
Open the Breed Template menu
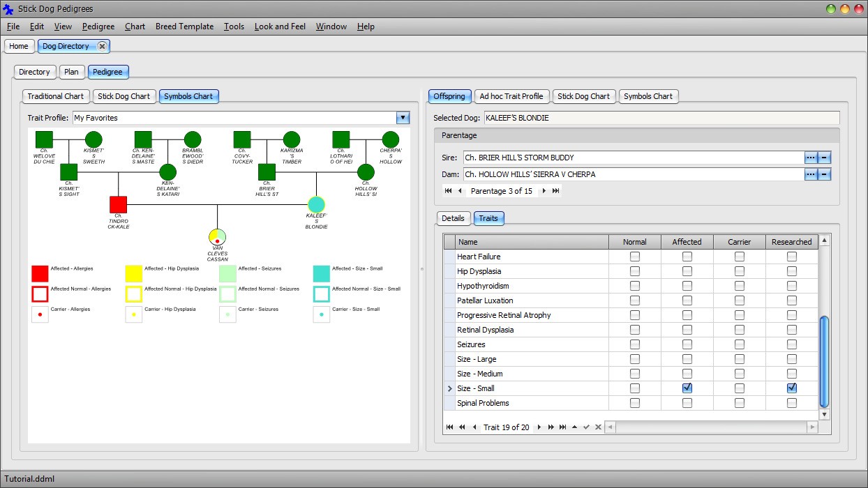(184, 26)
